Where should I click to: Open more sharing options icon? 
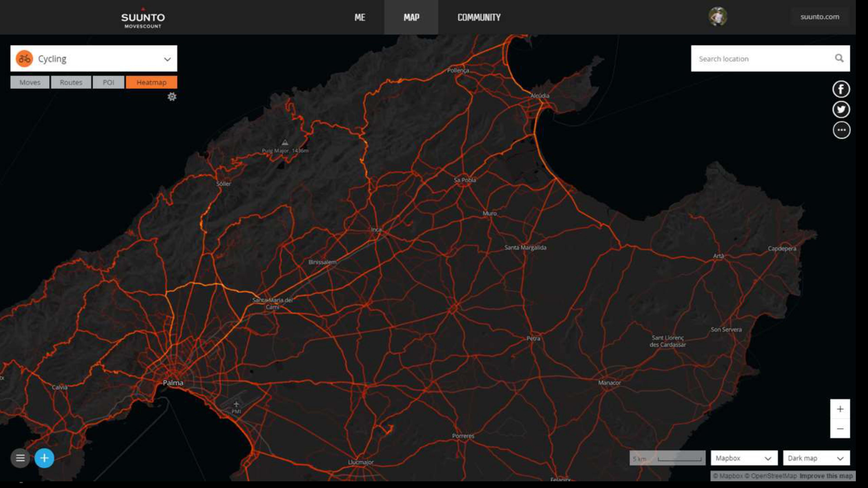click(x=841, y=130)
